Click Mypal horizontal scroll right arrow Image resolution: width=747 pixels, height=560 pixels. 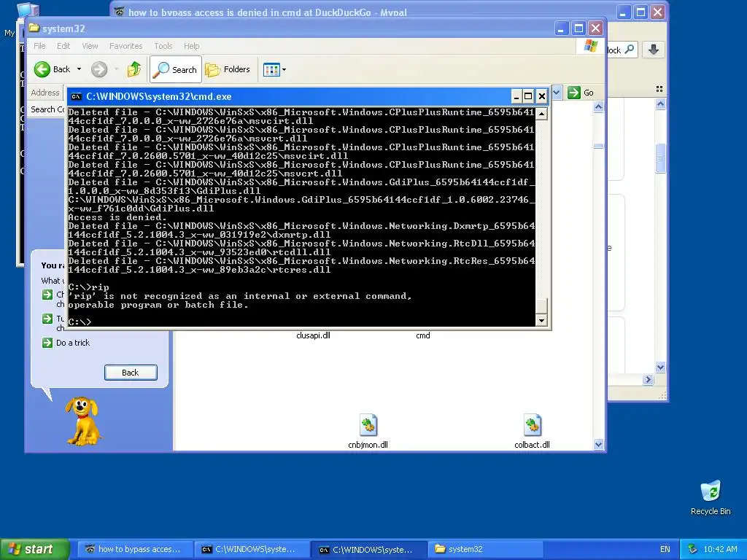click(648, 379)
